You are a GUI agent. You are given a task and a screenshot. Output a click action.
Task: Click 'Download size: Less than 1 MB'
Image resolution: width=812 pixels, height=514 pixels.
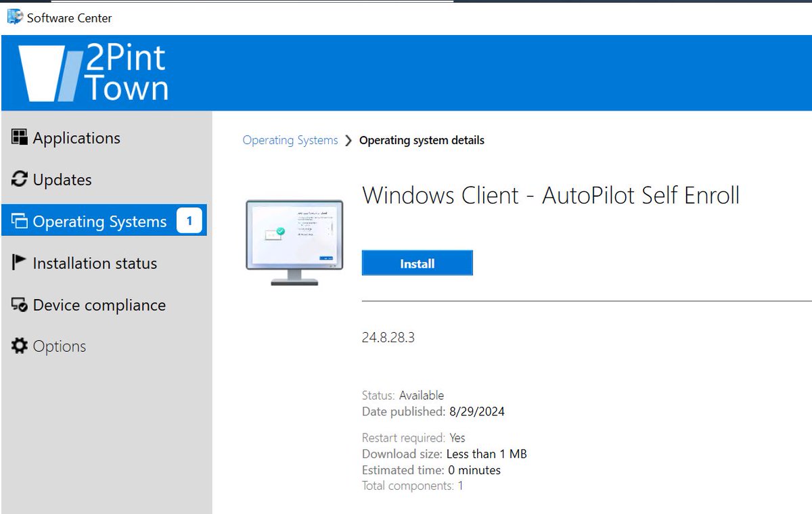pos(445,454)
